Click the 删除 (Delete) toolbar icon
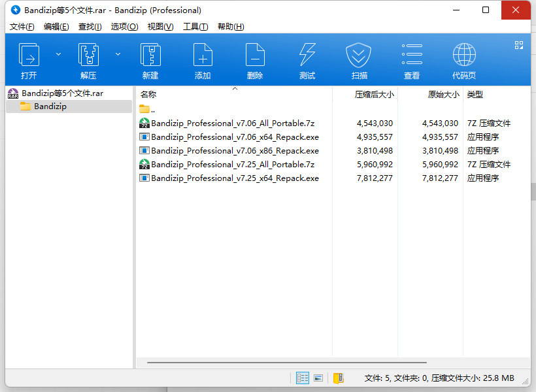Screen dimensions: 536x392 pyautogui.click(x=255, y=54)
